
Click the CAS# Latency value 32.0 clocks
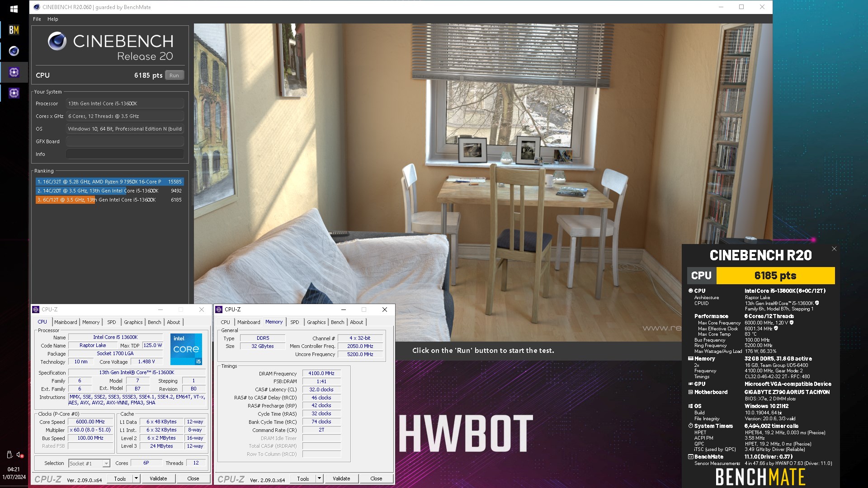pyautogui.click(x=321, y=389)
